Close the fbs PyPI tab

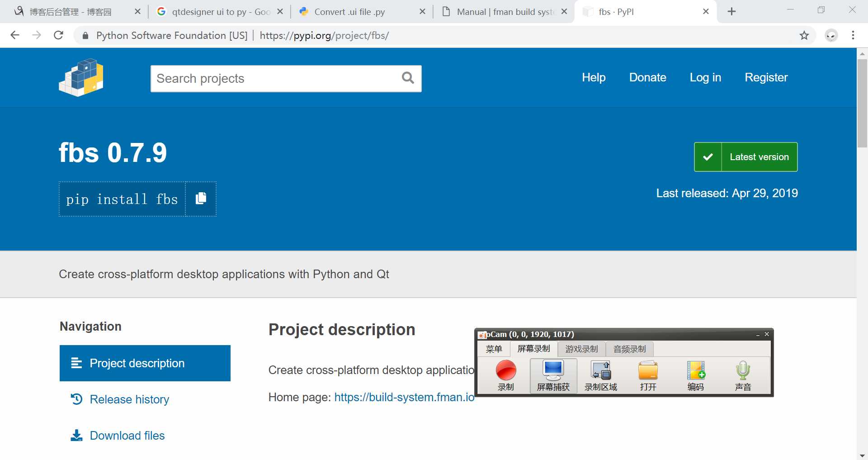[706, 12]
